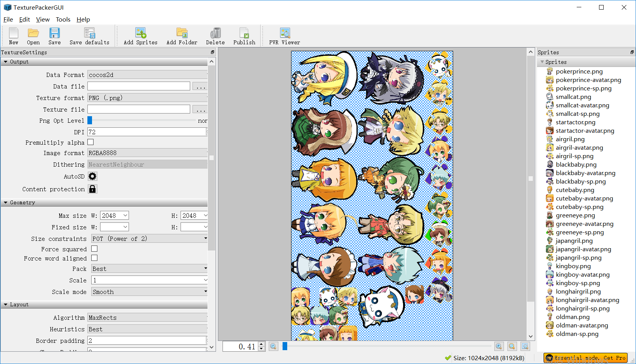Open the Pack Best dropdown
Image resolution: width=636 pixels, height=364 pixels.
click(149, 269)
